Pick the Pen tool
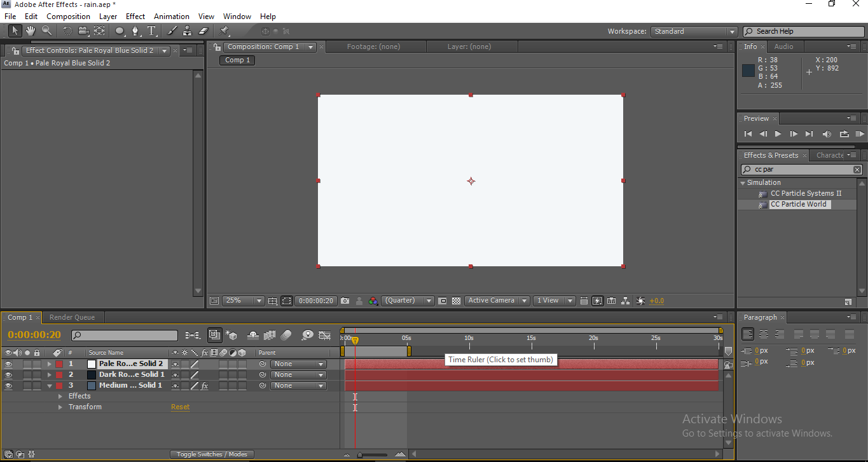Screen dimensions: 868x462 [135, 31]
